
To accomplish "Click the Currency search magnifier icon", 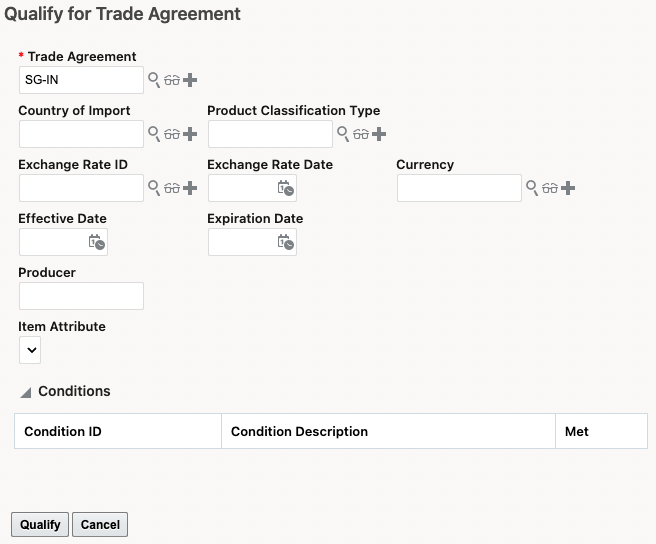I will (532, 188).
